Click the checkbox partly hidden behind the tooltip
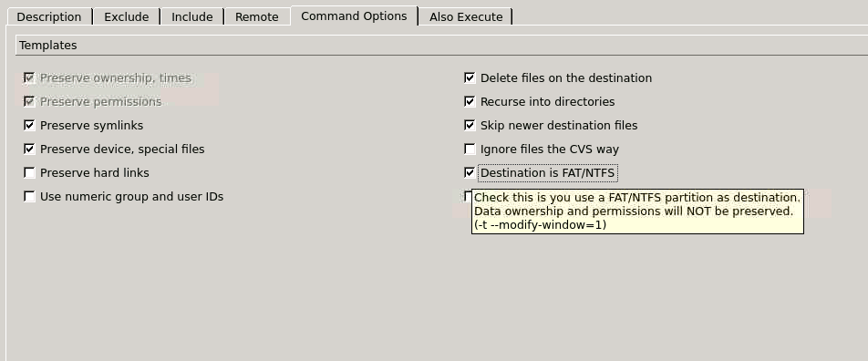This screenshot has width=868, height=361. 468,196
